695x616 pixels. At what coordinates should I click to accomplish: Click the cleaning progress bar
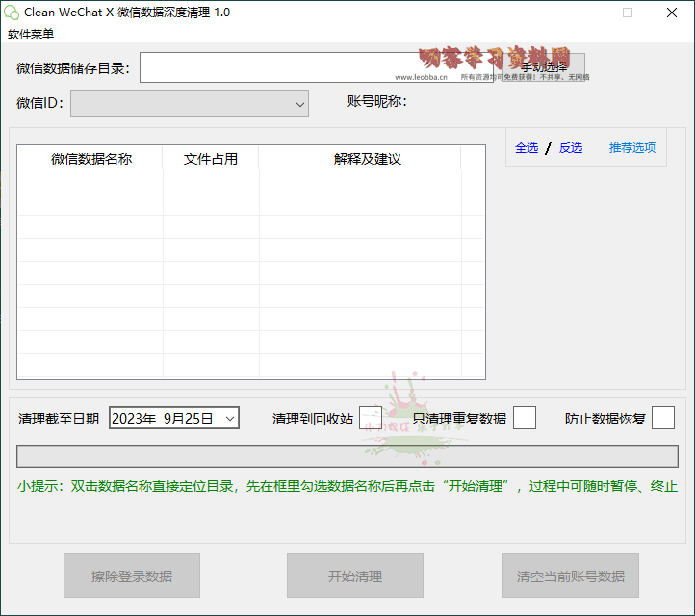click(x=347, y=456)
